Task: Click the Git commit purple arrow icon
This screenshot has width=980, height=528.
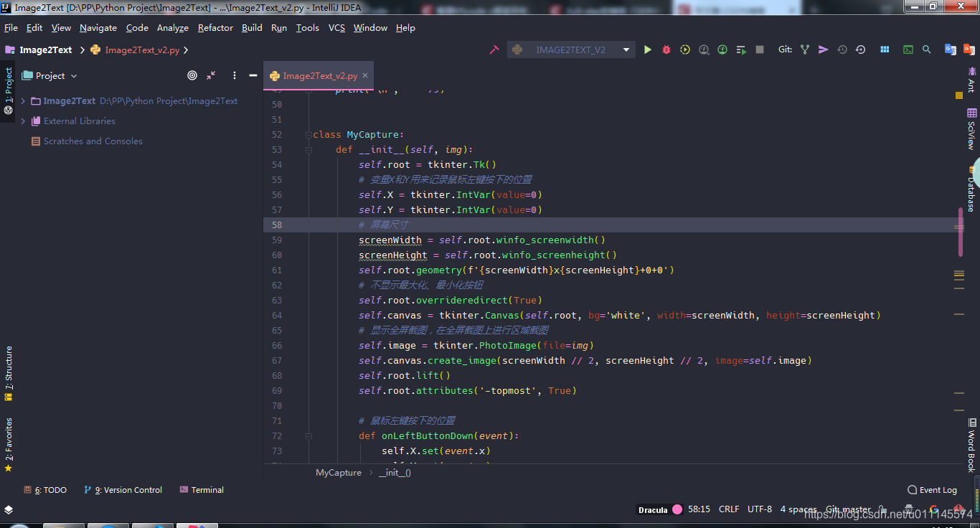Action: tap(824, 49)
